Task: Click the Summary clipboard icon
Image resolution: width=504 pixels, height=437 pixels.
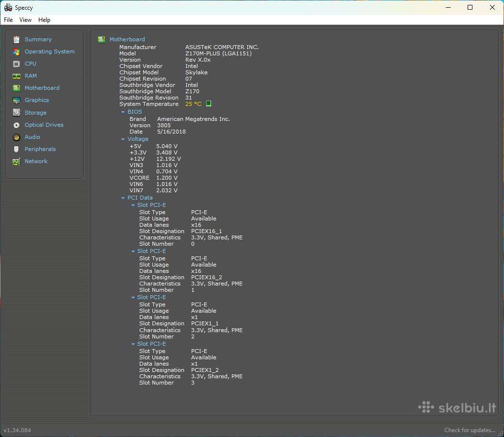Action: [x=16, y=40]
